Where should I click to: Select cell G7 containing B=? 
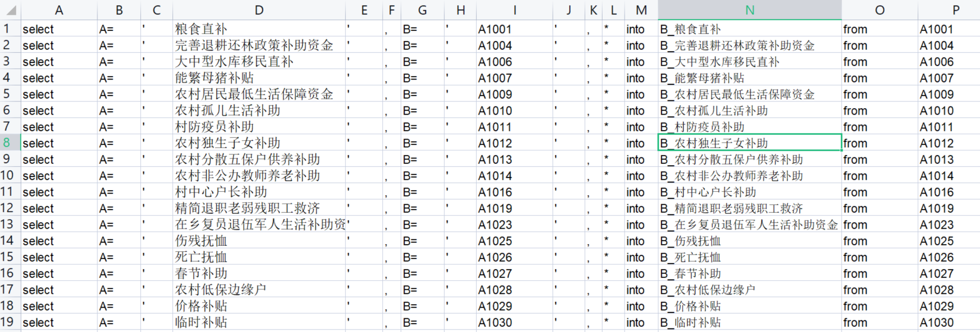(x=423, y=127)
